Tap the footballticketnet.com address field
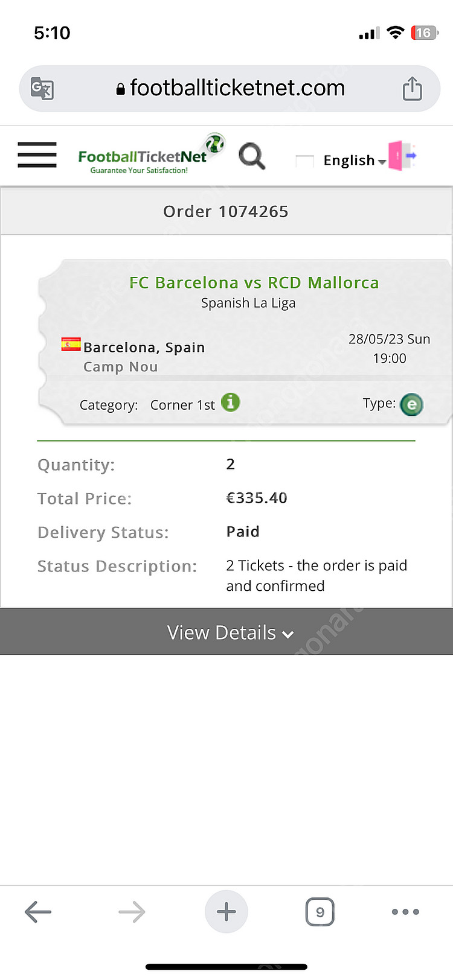The height and width of the screenshot is (980, 453). 230,89
